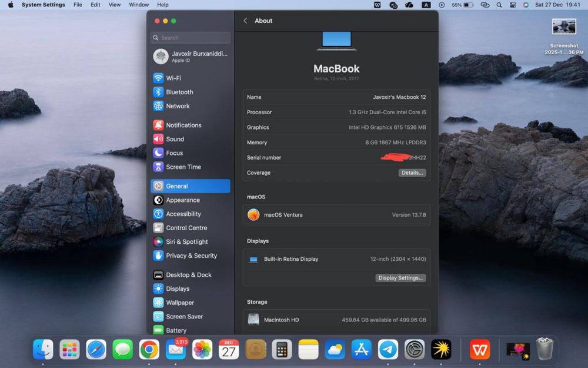Select the Screenshot file on desktop
The image size is (588, 368).
click(x=564, y=37)
